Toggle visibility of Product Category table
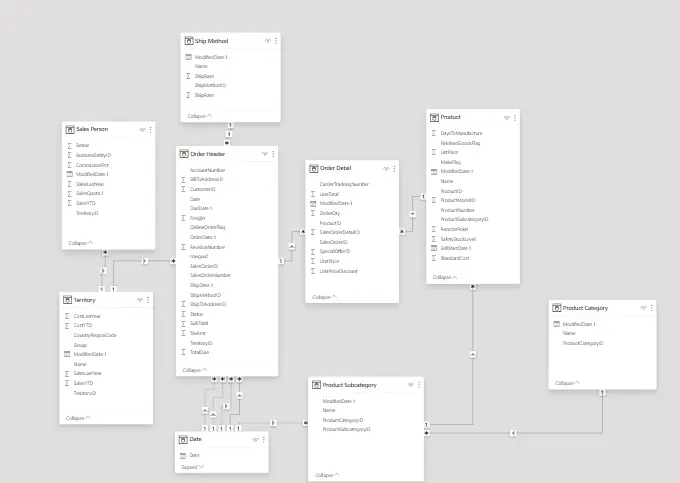Screen dimensions: 680x483 643,308
